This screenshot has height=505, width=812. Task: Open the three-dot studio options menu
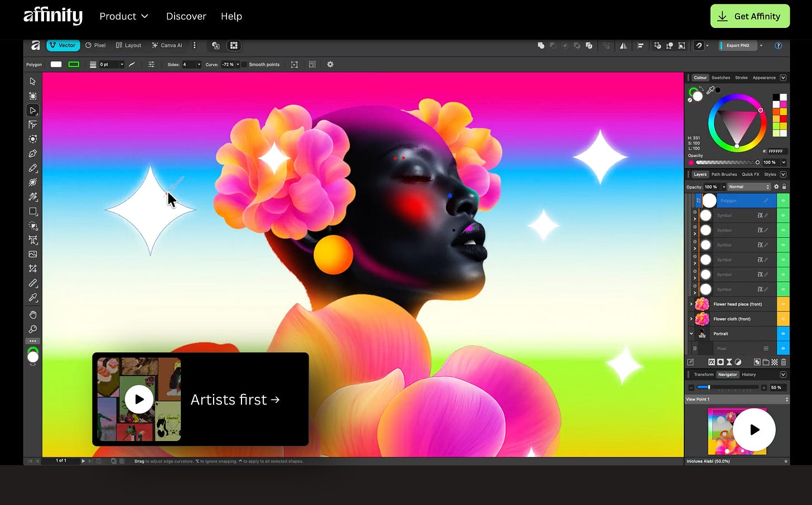194,45
